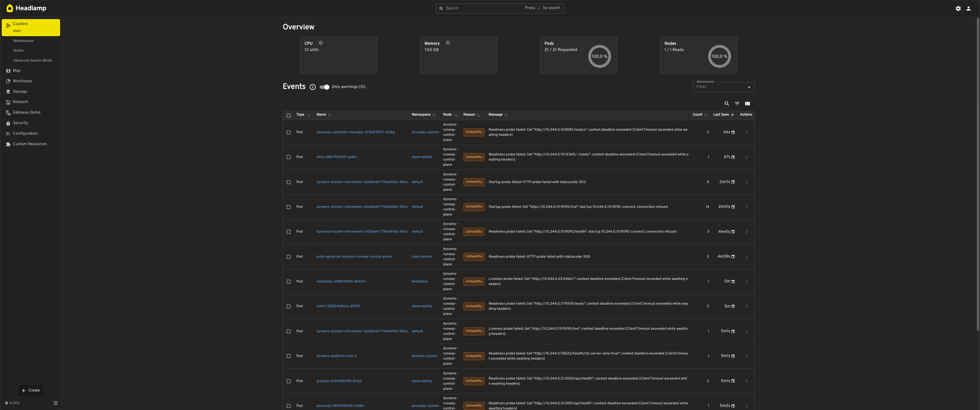980x410 pixels.
Task: Open the Workloads sidebar item
Action: (31, 81)
